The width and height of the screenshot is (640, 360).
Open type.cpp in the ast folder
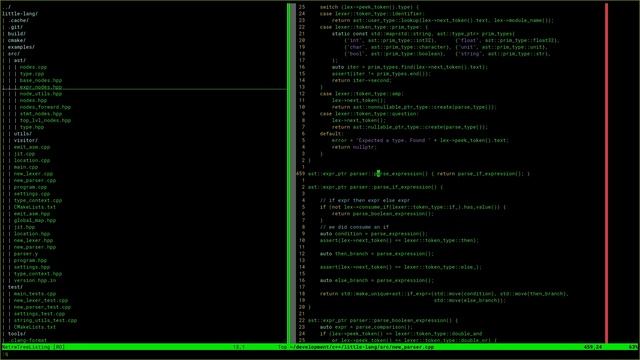coord(32,74)
